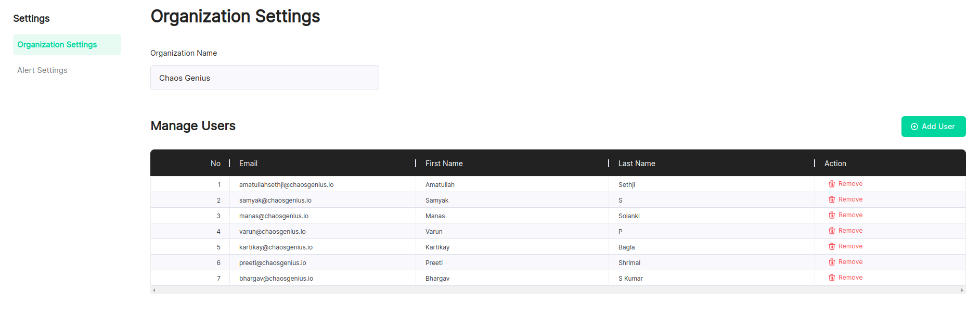The width and height of the screenshot is (980, 314).
Task: Click the trash icon in kartikay's row
Action: pos(832,246)
